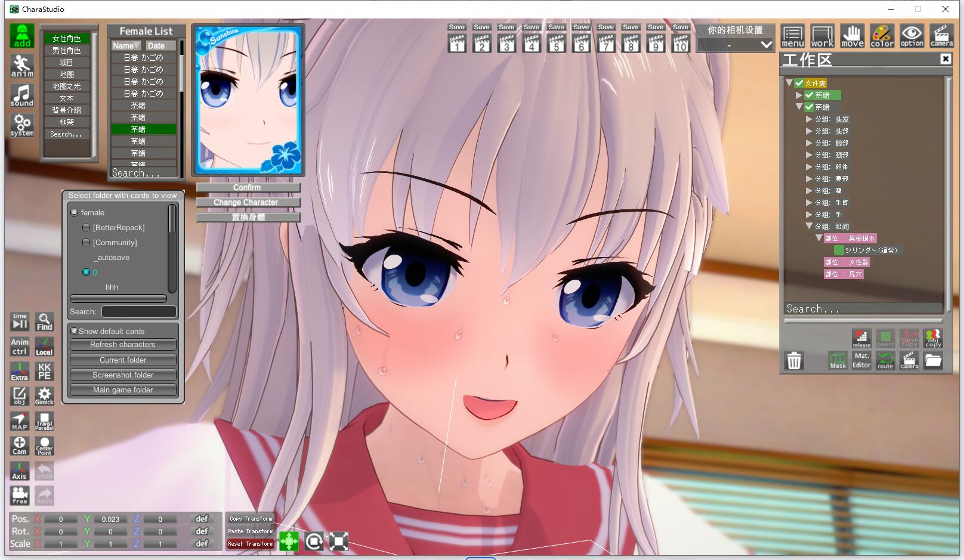Click the Mask cube icon

[x=838, y=360]
